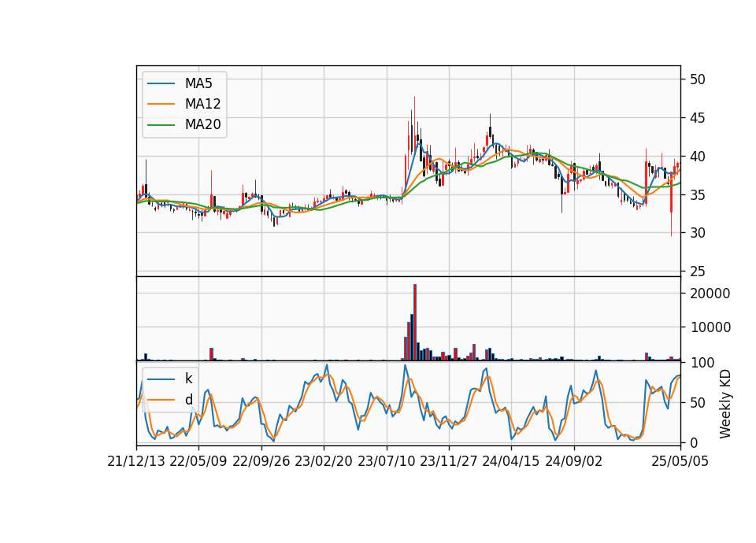Click the price axis value 50
The height and width of the screenshot is (543, 756).
697,79
